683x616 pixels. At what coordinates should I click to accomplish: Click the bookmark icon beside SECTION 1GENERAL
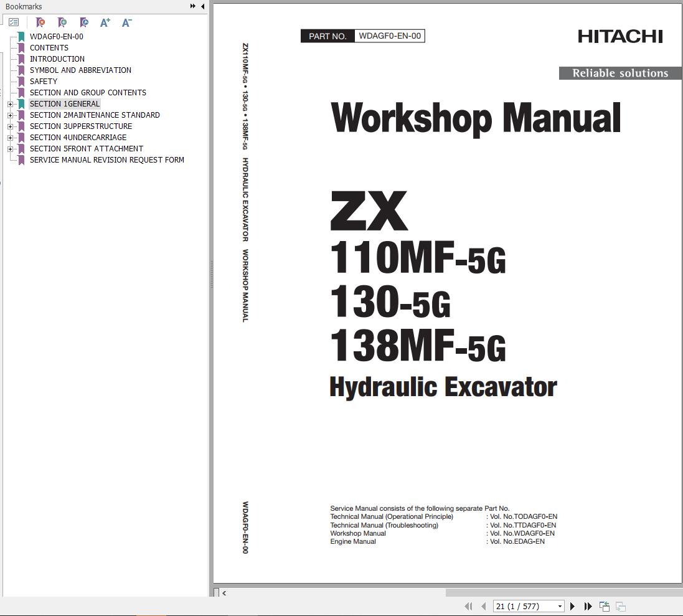tap(21, 103)
